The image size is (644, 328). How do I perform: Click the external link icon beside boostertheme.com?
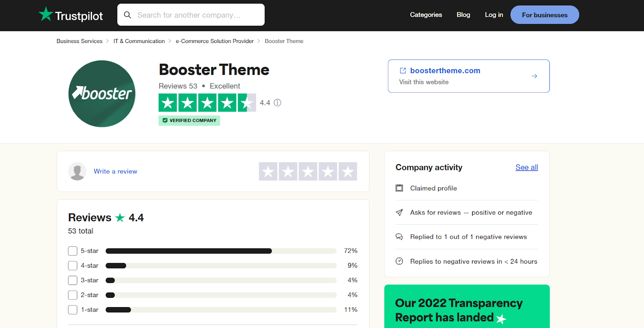tap(403, 71)
